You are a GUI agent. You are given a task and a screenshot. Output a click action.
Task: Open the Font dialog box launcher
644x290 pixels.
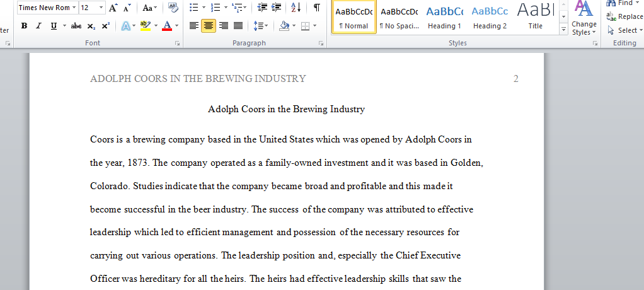click(x=178, y=43)
